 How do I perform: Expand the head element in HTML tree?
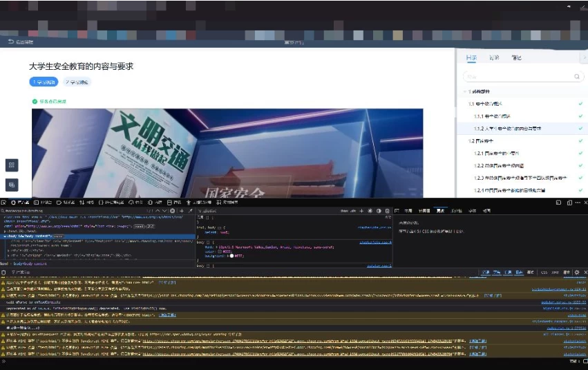[5, 231]
